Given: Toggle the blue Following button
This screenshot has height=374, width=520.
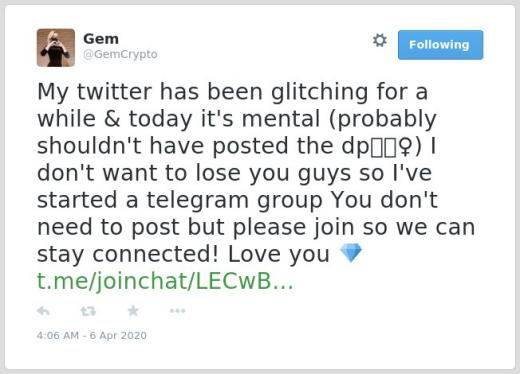Looking at the screenshot, I should point(440,45).
